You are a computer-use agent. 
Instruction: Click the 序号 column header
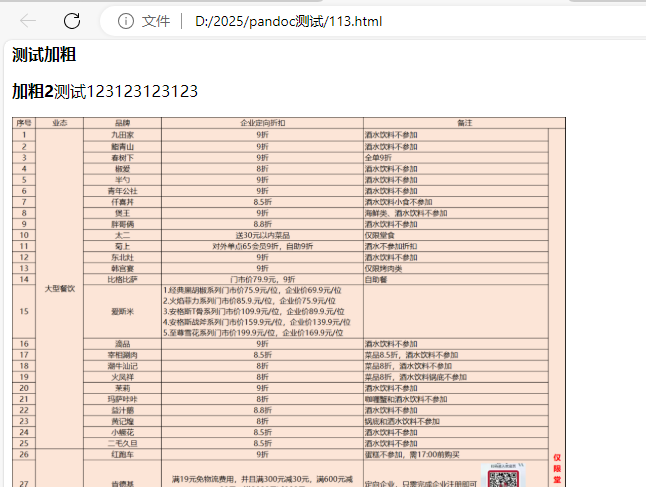coord(24,123)
